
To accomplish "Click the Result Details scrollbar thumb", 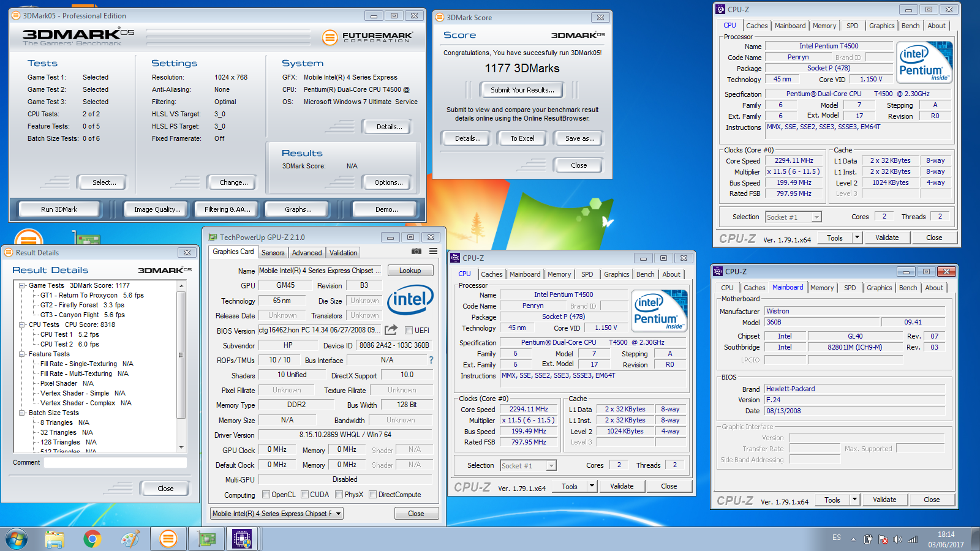I will (181, 355).
